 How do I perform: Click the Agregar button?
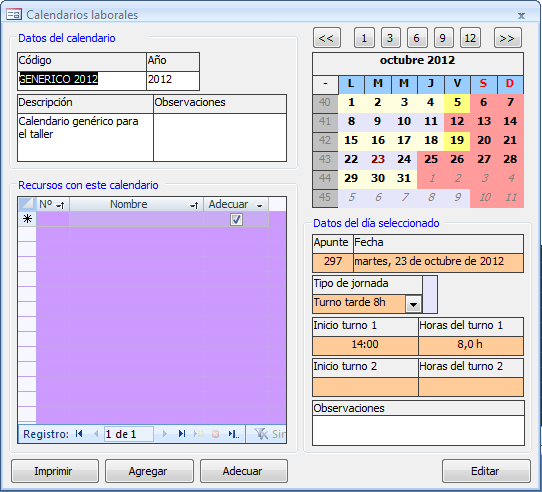coord(149,471)
